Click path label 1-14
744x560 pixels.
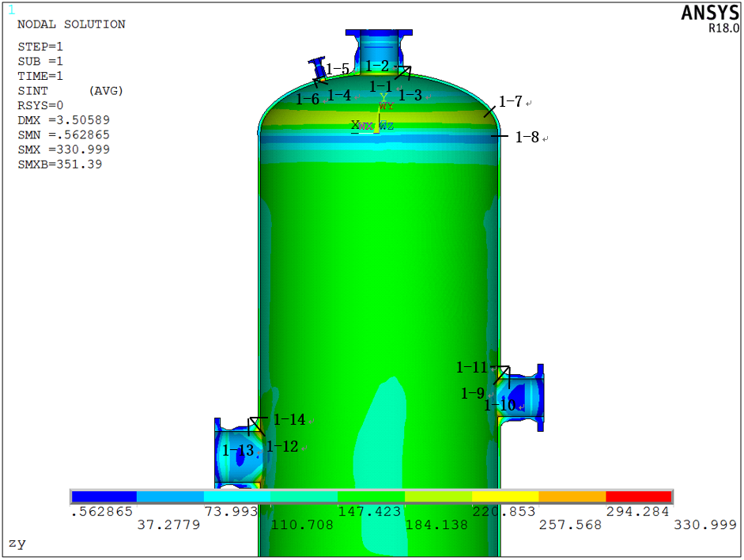289,419
